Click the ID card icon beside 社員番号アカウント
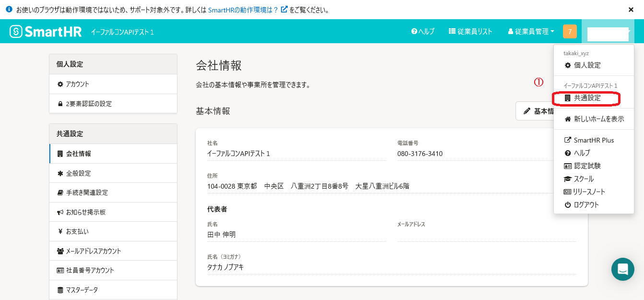This screenshot has height=300, width=644. coord(60,270)
